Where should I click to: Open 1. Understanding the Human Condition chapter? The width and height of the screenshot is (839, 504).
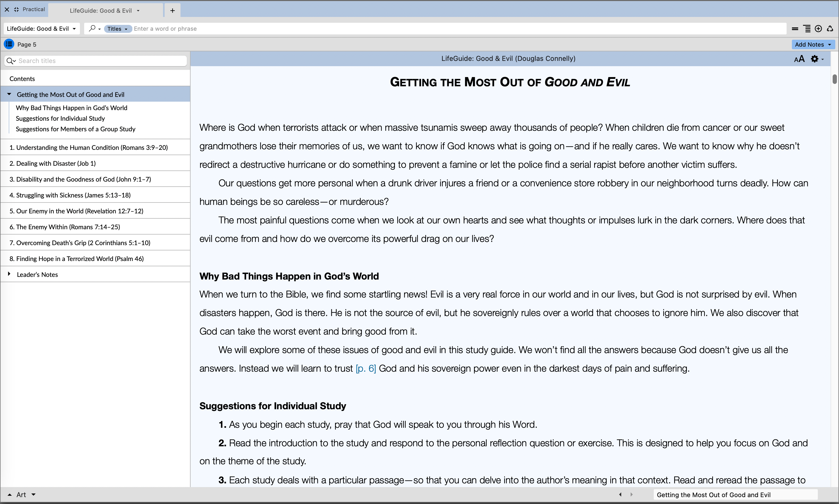95,147
